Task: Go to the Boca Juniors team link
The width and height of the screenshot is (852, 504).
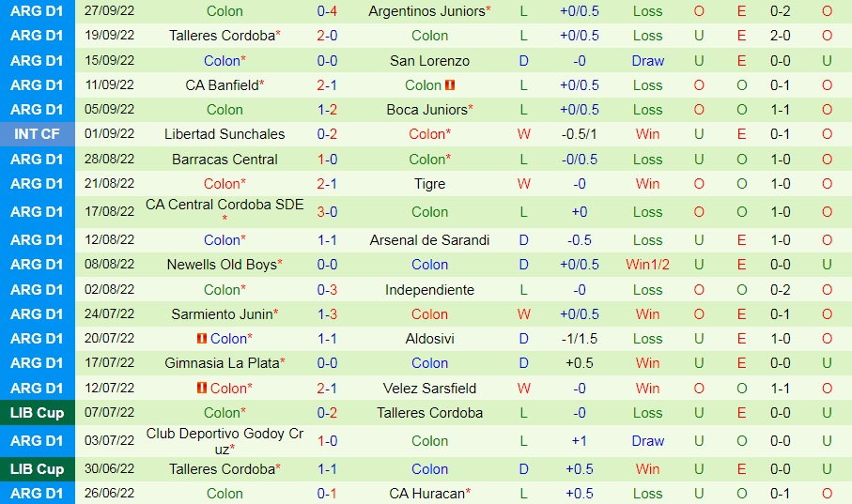Action: tap(426, 110)
